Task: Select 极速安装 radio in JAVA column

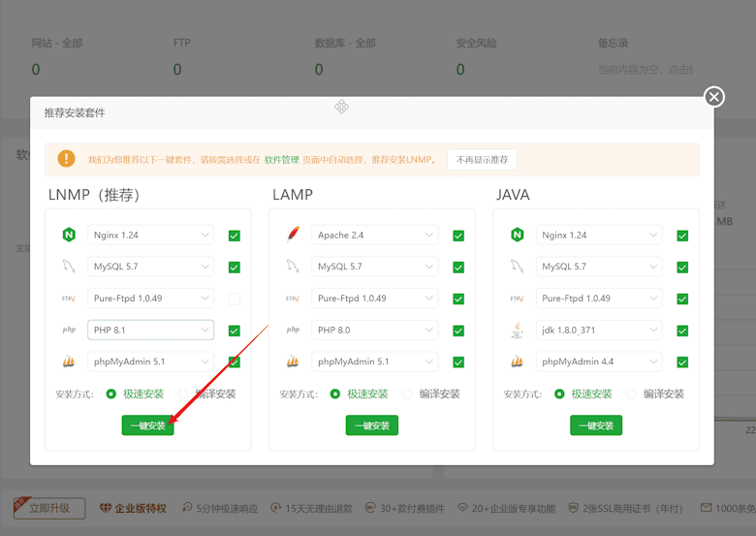Action: 559,394
